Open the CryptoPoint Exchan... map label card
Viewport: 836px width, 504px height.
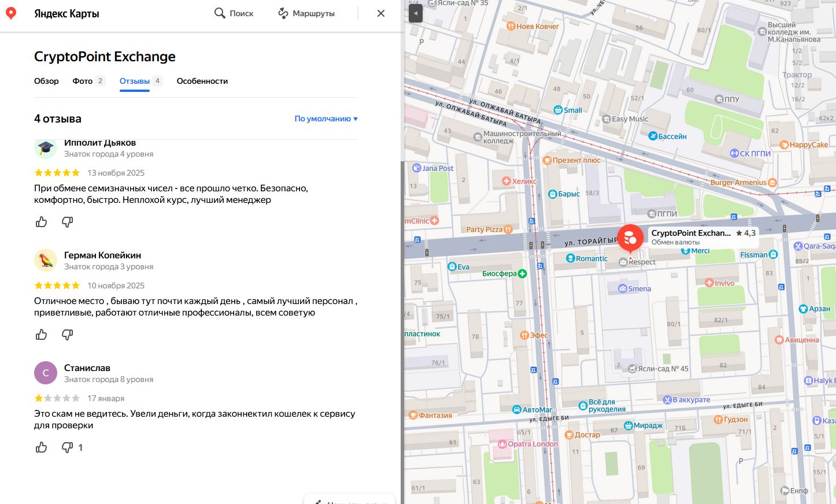[702, 237]
